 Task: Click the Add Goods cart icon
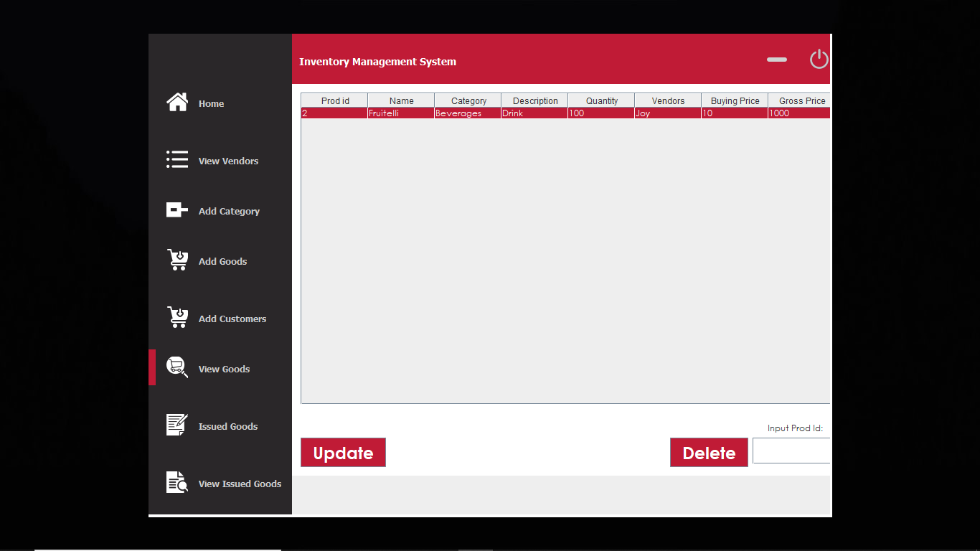(x=178, y=260)
